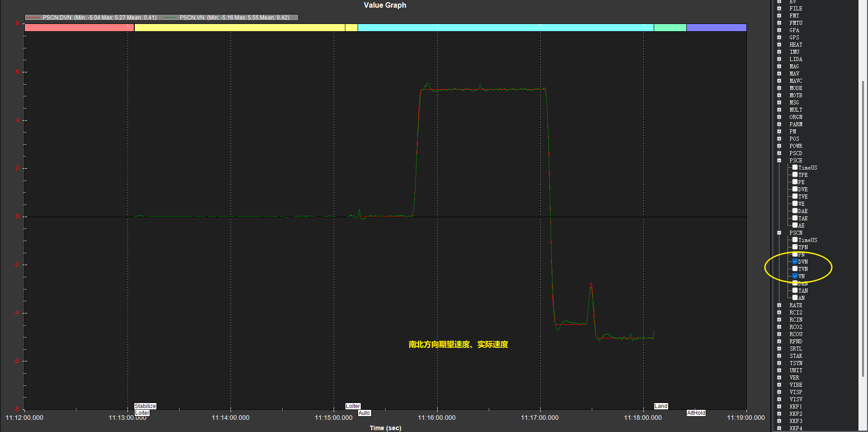Collapse the PSCE tree node
This screenshot has width=868, height=432.
tap(779, 161)
